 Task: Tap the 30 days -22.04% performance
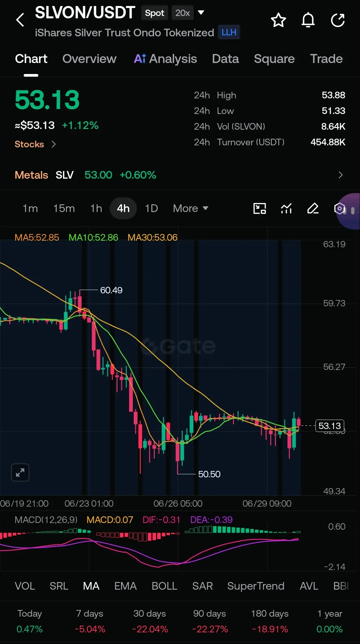click(x=150, y=621)
